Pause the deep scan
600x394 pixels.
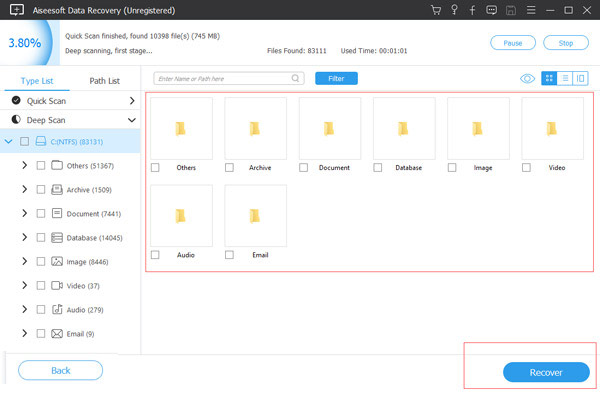click(513, 43)
